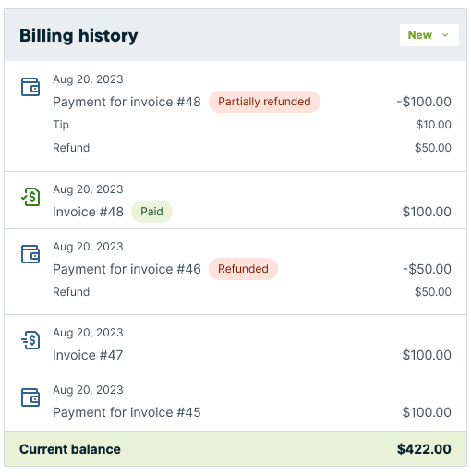This screenshot has width=471, height=476.
Task: Click the Partially refunded status badge
Action: click(264, 102)
